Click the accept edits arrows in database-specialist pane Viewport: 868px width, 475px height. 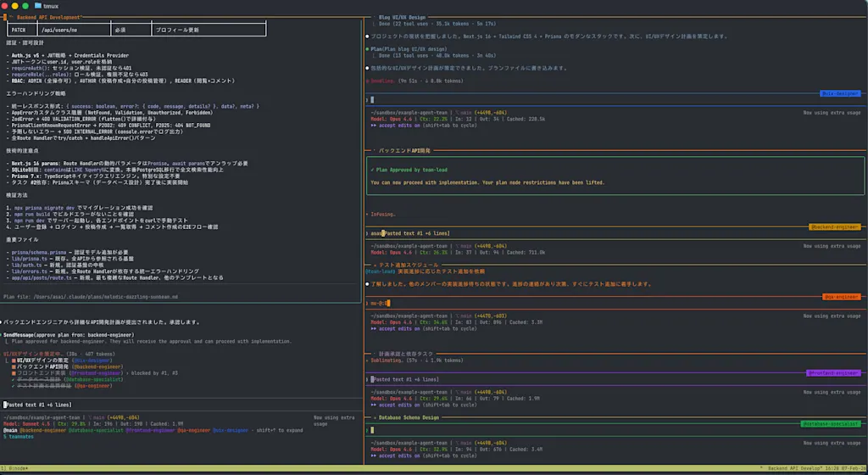pyautogui.click(x=374, y=455)
